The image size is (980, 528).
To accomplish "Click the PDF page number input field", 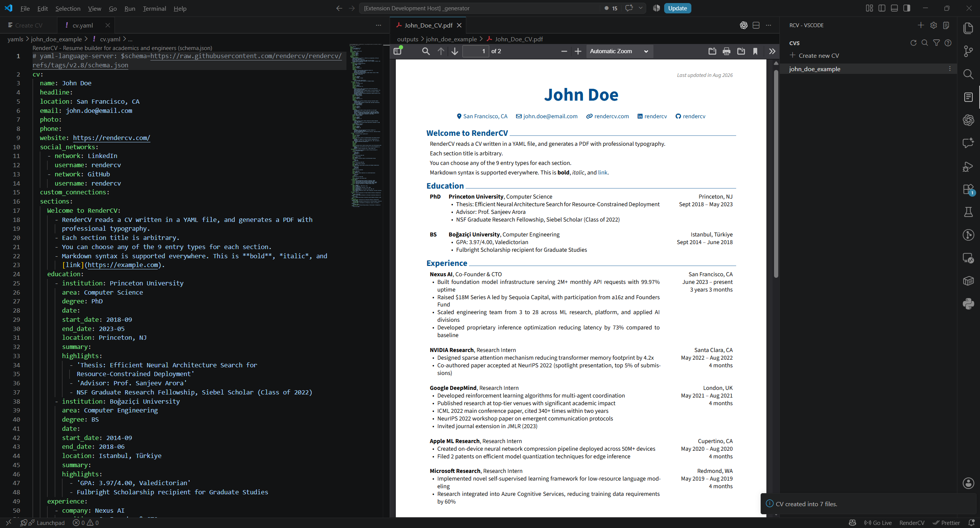I will point(476,51).
